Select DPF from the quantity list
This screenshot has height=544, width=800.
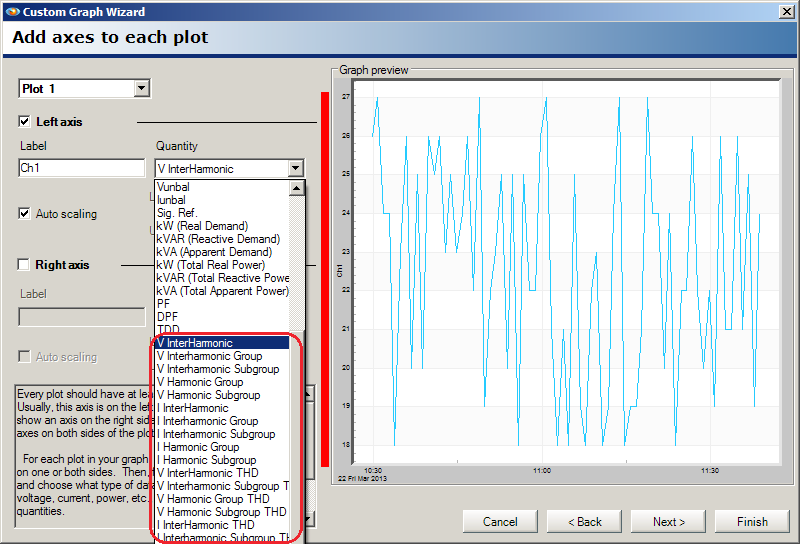(222, 317)
